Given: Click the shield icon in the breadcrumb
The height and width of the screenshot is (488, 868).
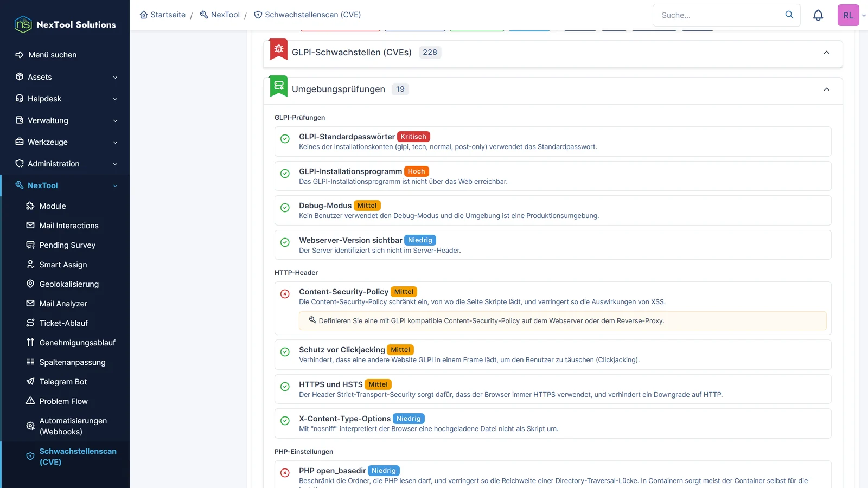Looking at the screenshot, I should tap(258, 15).
